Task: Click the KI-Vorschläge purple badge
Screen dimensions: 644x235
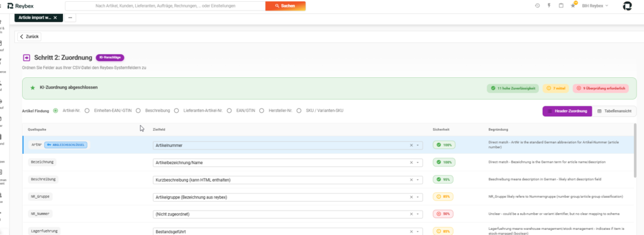Action: tap(109, 58)
